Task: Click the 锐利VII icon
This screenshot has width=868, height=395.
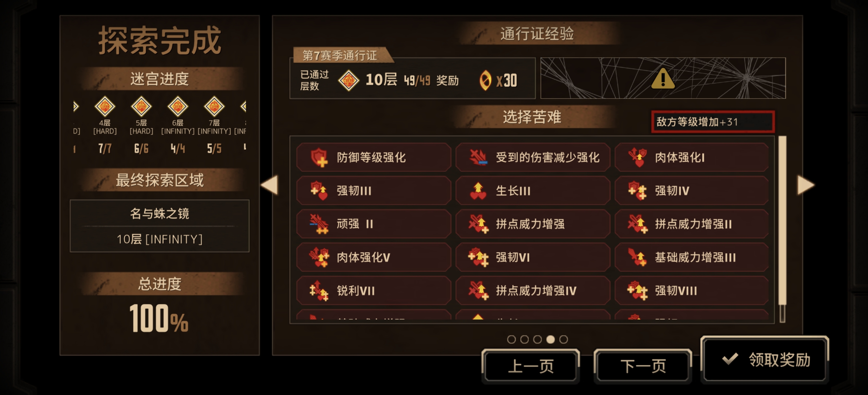Action: click(319, 290)
